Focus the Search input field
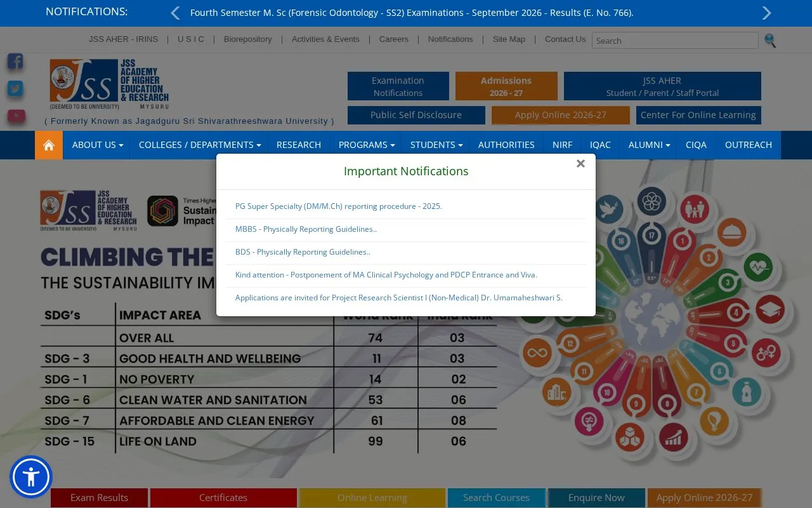The height and width of the screenshot is (508, 812). tap(675, 41)
